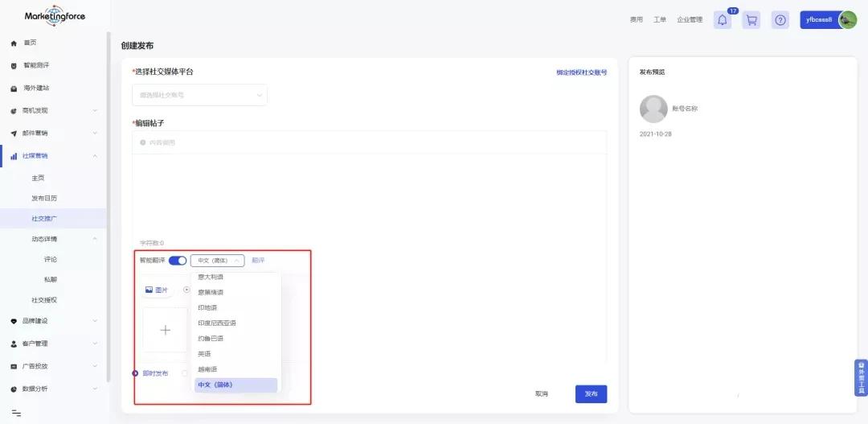
Task: Click 费用 in the top bar
Action: [x=636, y=20]
